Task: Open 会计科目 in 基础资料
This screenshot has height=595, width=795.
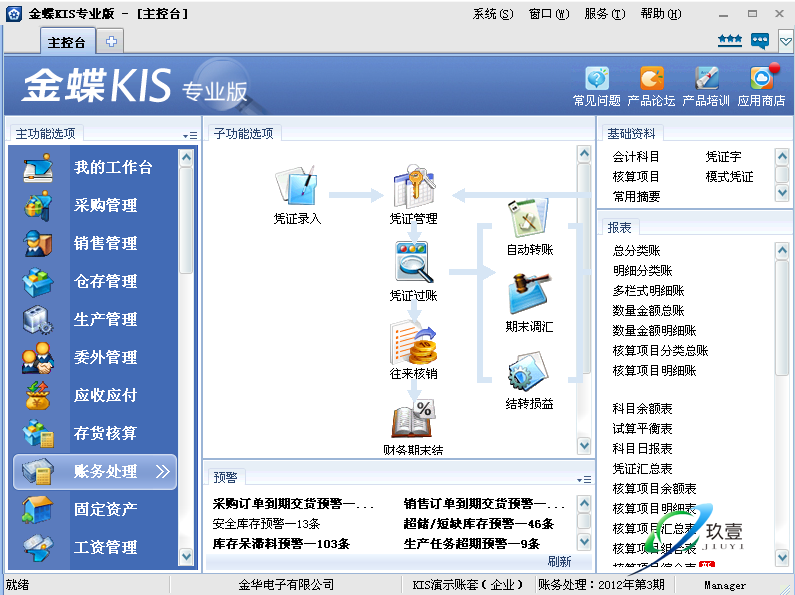Action: [x=636, y=157]
